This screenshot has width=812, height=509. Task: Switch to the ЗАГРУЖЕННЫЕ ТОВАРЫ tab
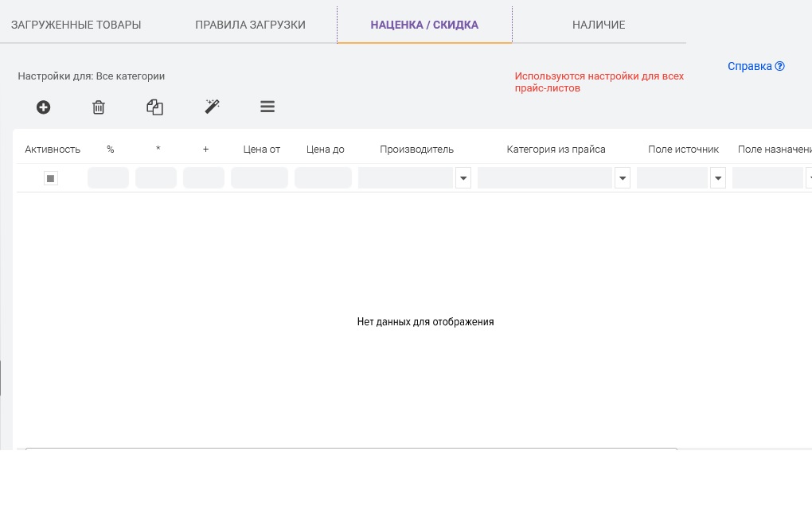pyautogui.click(x=76, y=25)
